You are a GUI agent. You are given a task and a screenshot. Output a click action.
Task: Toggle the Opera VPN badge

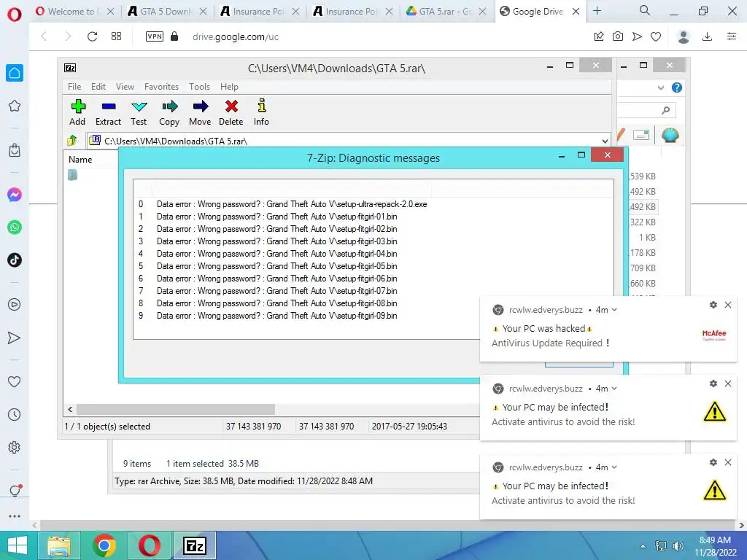click(155, 36)
